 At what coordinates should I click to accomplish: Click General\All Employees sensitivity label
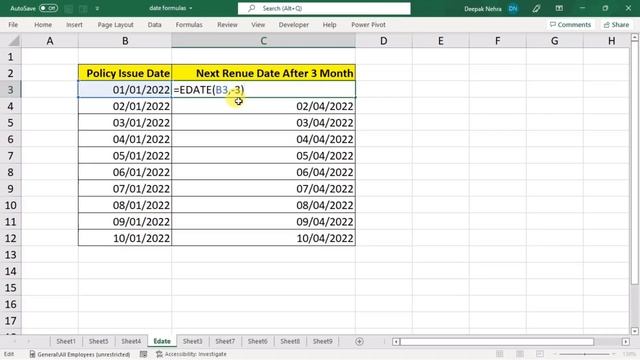[80, 354]
